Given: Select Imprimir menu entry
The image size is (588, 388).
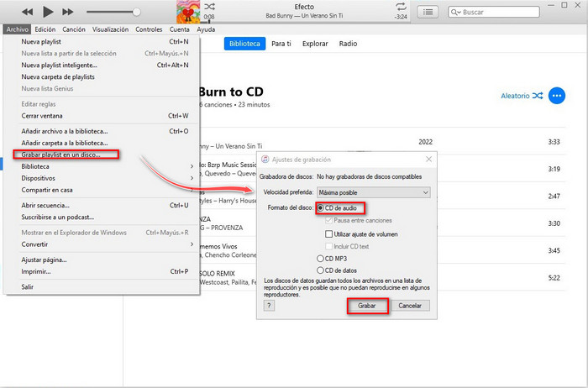Looking at the screenshot, I should 102,271.
